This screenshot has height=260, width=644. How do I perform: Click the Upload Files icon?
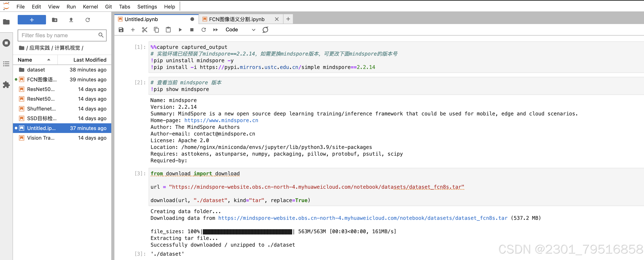point(71,20)
